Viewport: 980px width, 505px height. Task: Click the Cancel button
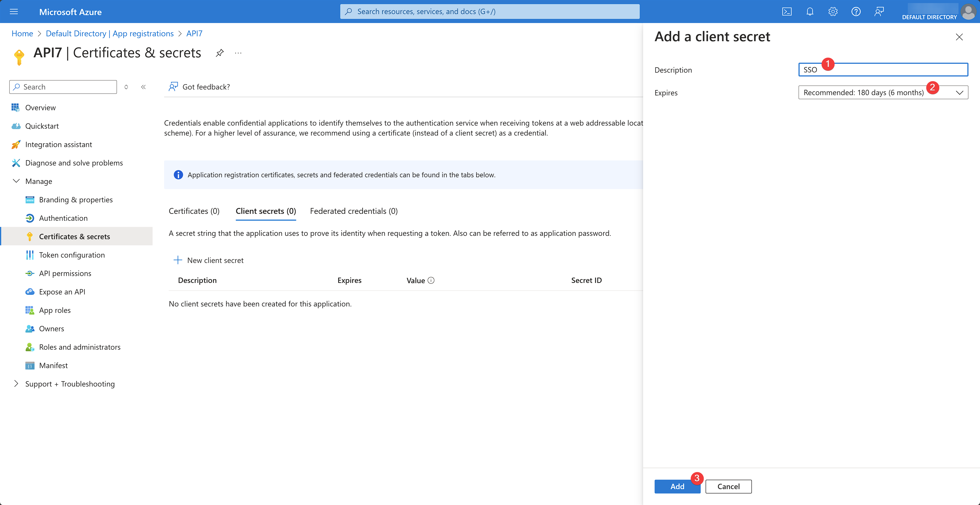(728, 486)
